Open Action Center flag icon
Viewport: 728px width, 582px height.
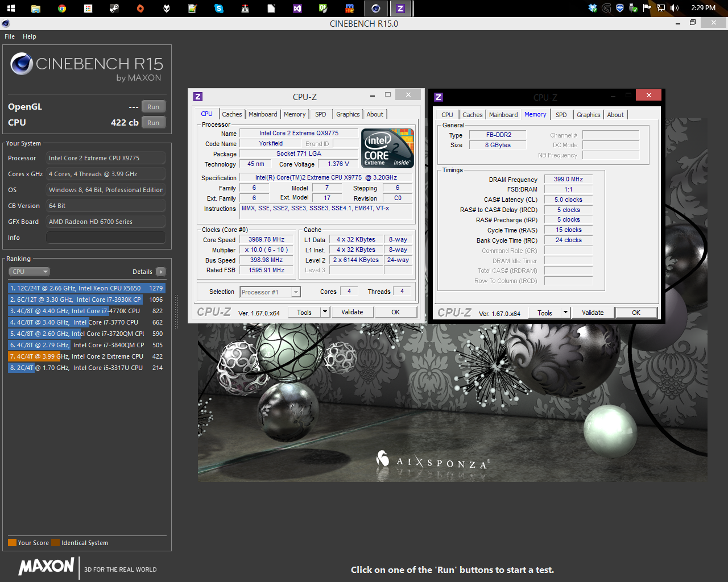647,8
